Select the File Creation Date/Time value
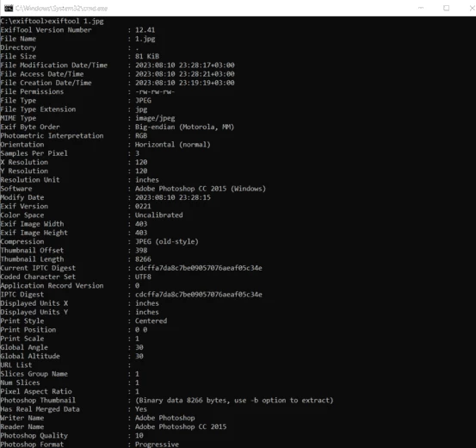The height and width of the screenshot is (448, 476). point(185,83)
